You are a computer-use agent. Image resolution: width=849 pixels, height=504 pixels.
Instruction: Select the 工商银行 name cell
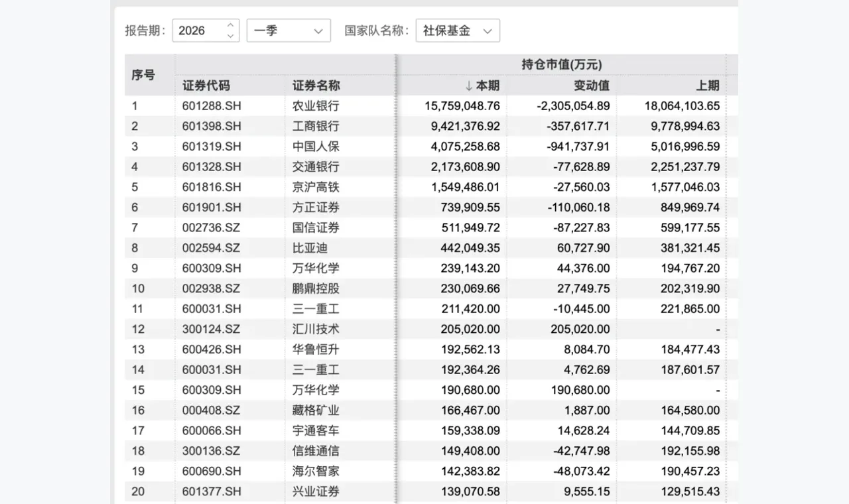coord(316,126)
